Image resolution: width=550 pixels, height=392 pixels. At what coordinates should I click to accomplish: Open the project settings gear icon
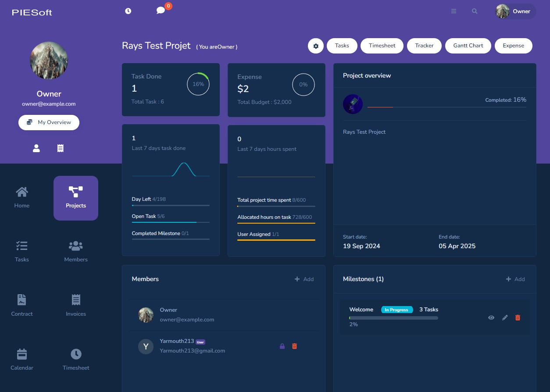click(x=316, y=46)
